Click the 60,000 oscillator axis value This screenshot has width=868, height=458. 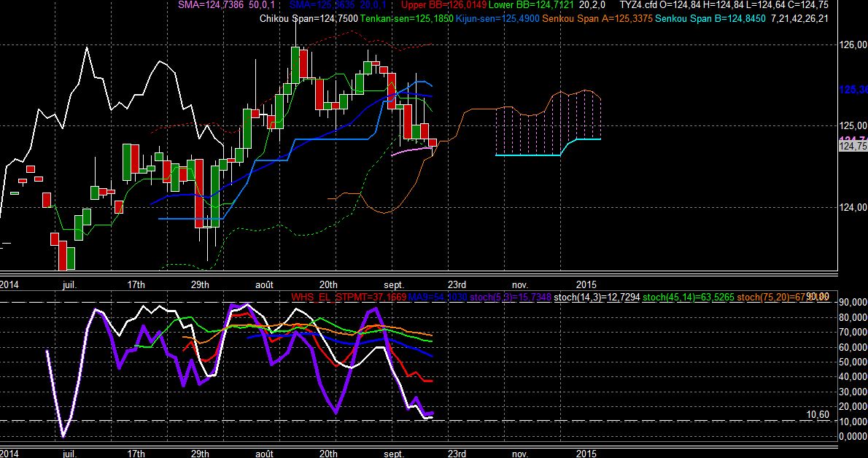pyautogui.click(x=853, y=347)
